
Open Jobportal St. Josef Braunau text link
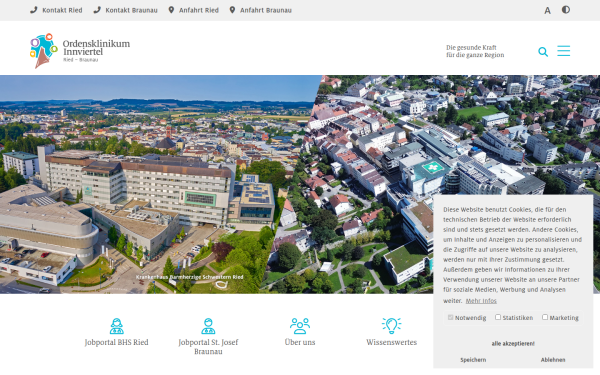[x=208, y=347]
